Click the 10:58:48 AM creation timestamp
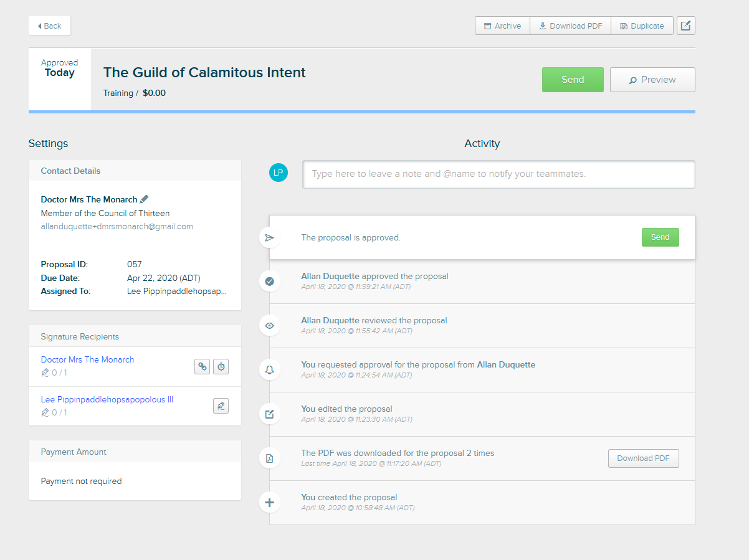Screen dimensions: 749x560 tap(358, 508)
